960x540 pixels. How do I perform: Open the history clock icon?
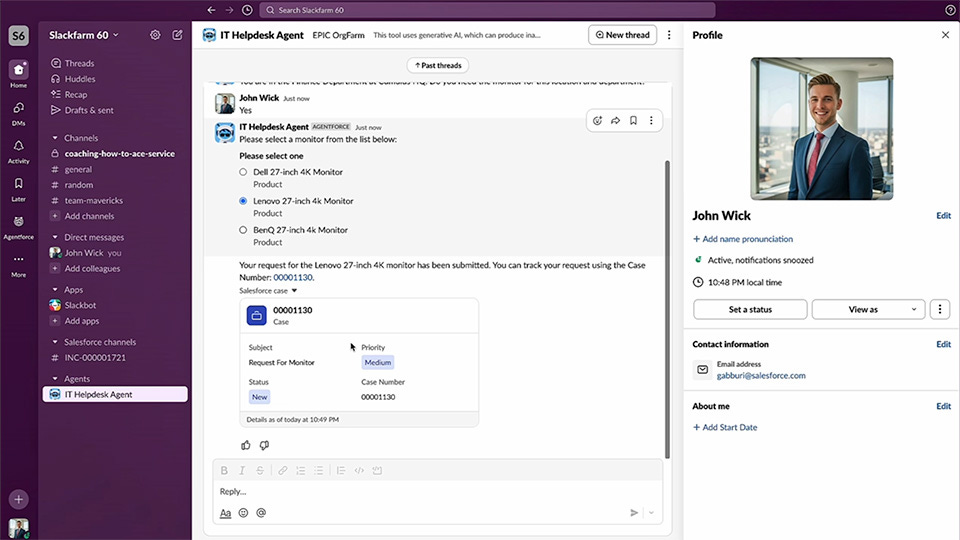tap(247, 10)
